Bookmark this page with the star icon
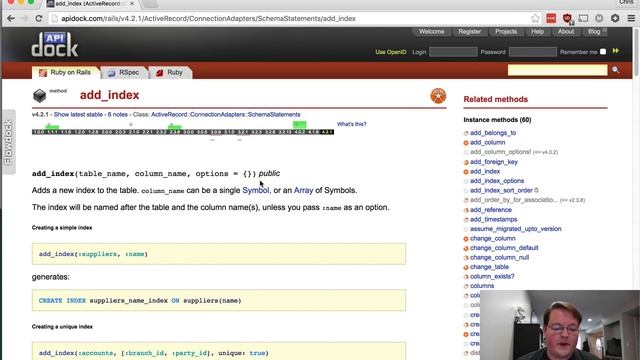 (535, 18)
